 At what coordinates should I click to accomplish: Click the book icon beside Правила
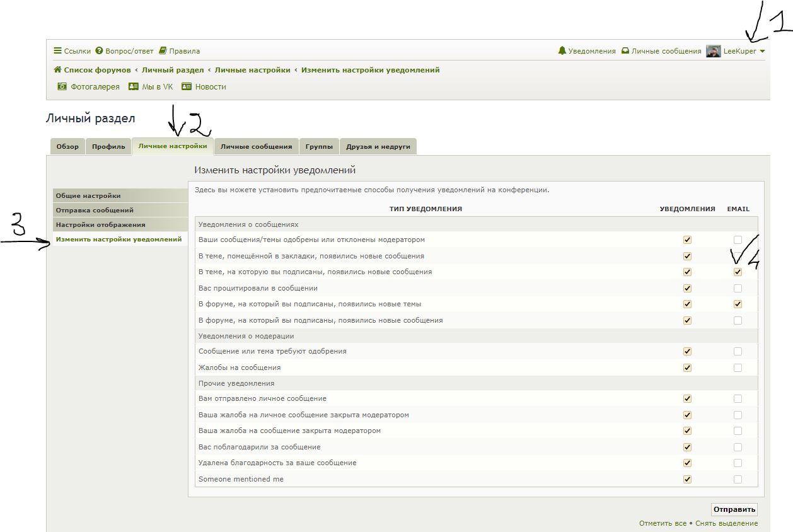163,51
